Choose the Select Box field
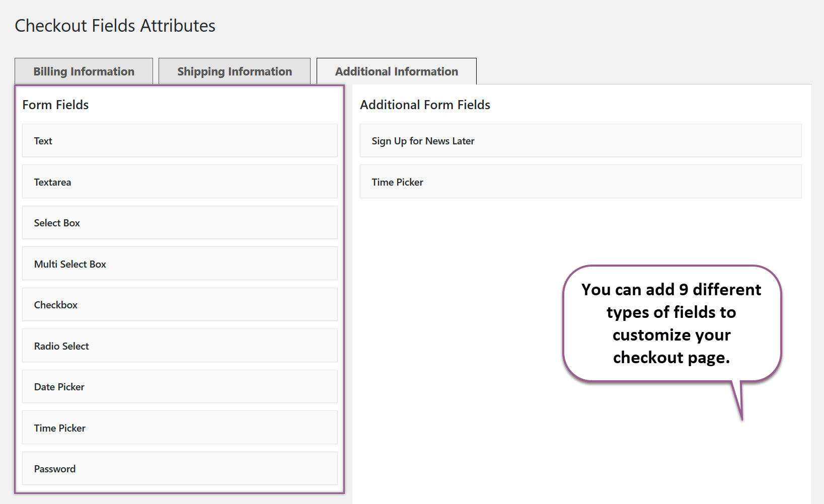This screenshot has width=824, height=504. 179,223
